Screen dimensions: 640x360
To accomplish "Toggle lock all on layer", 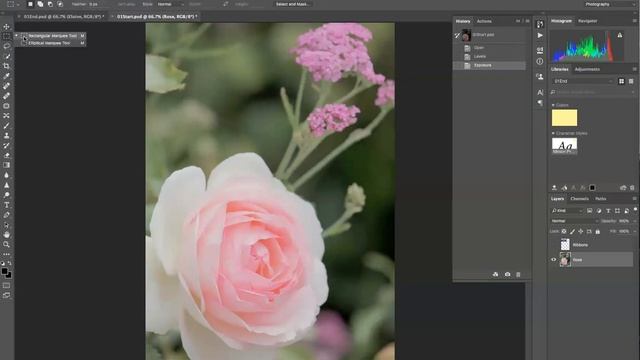I will (x=598, y=231).
